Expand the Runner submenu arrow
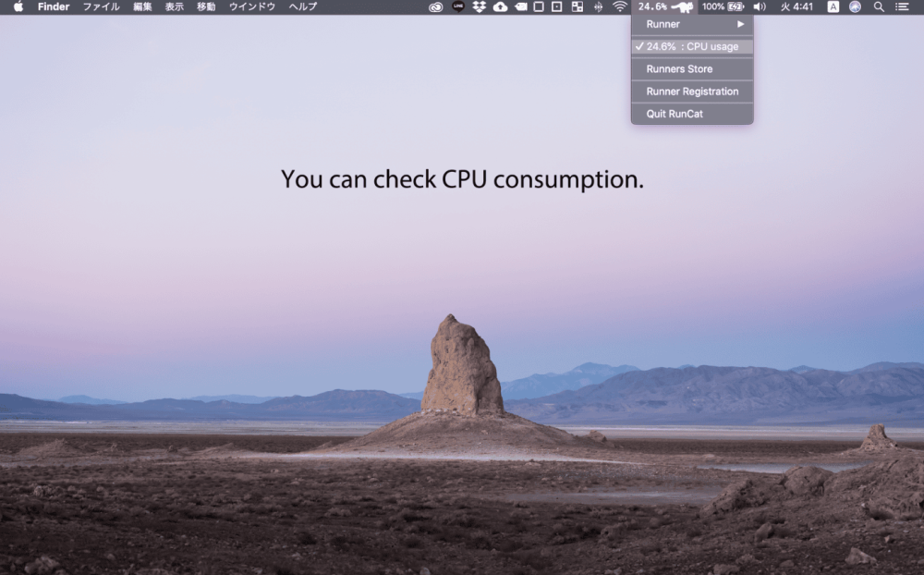 [x=741, y=24]
